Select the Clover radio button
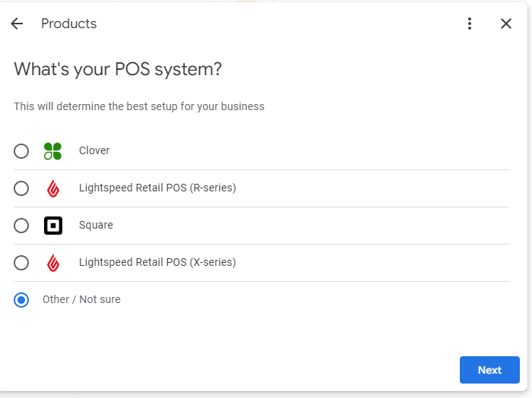Image resolution: width=532 pixels, height=398 pixels. coord(21,151)
